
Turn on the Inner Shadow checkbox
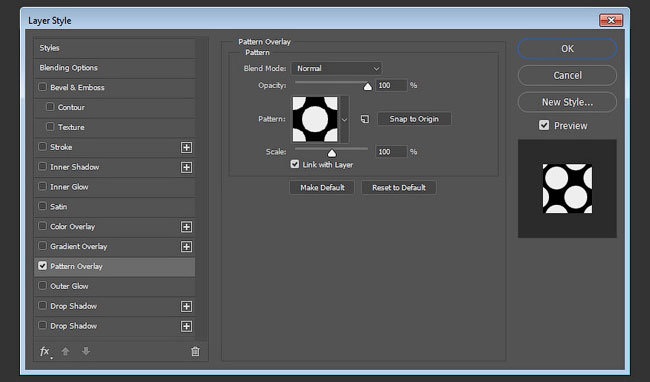coord(42,167)
